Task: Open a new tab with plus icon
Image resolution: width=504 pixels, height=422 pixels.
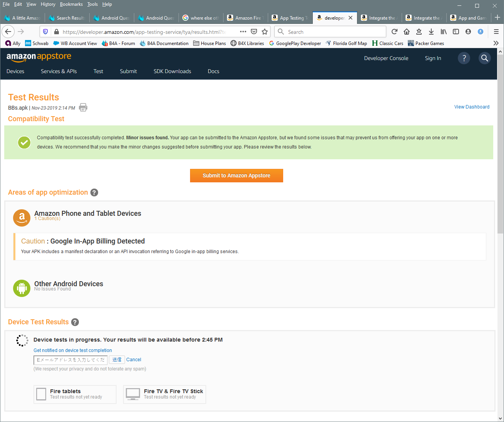Action: [497, 18]
